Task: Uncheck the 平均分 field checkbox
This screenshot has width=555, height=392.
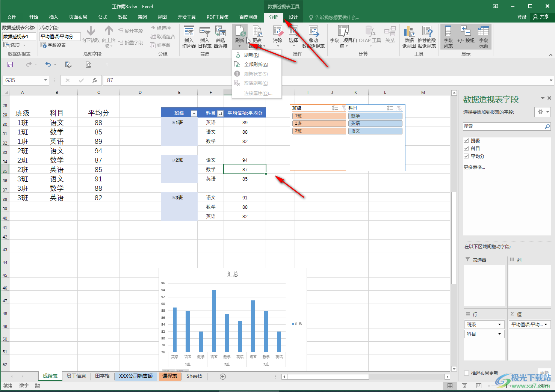Action: (x=466, y=156)
